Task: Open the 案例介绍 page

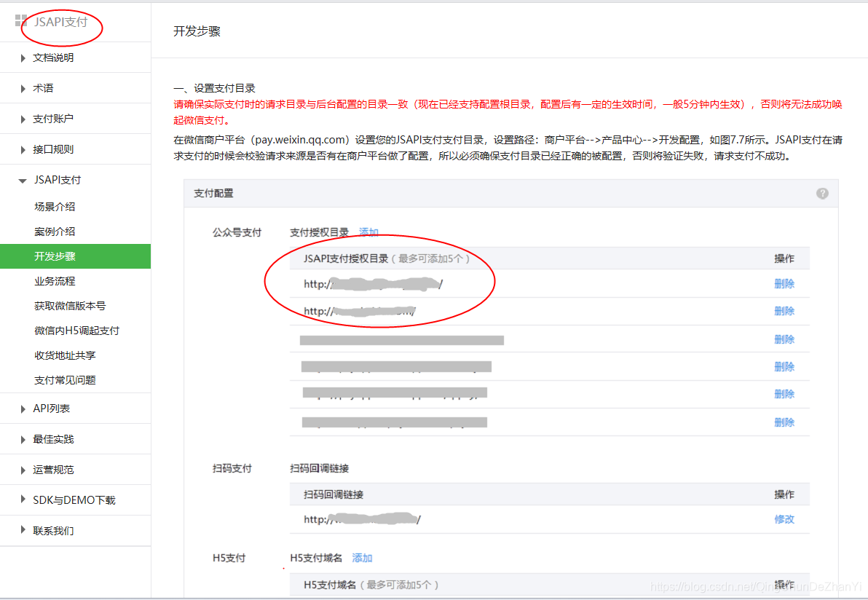Action: 55,232
